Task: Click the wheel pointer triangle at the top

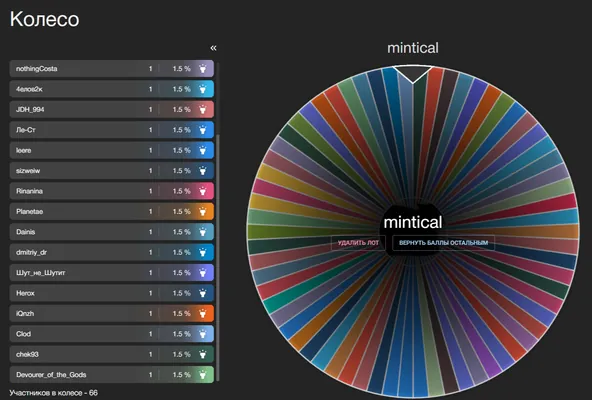Action: click(x=413, y=74)
